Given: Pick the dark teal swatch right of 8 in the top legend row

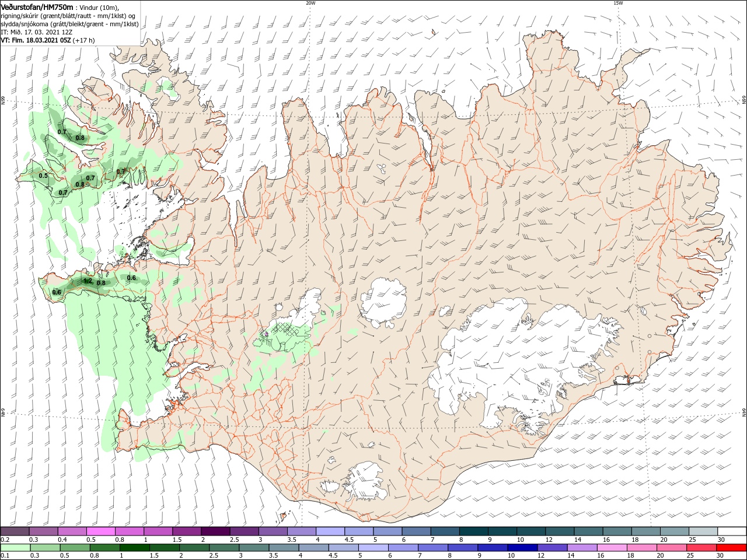Looking at the screenshot, I should coord(473,531).
